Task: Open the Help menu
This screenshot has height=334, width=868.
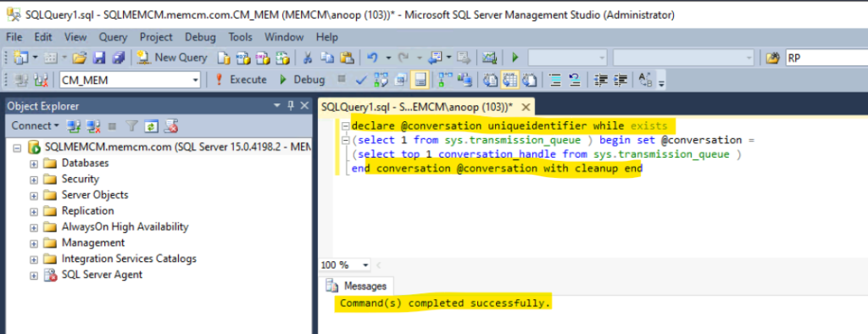Action: click(x=326, y=37)
